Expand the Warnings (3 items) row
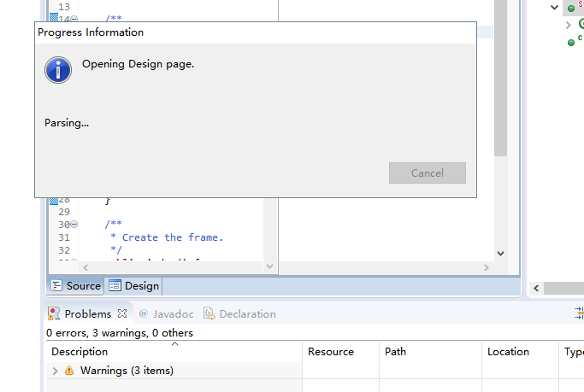584x392 pixels. pos(55,371)
